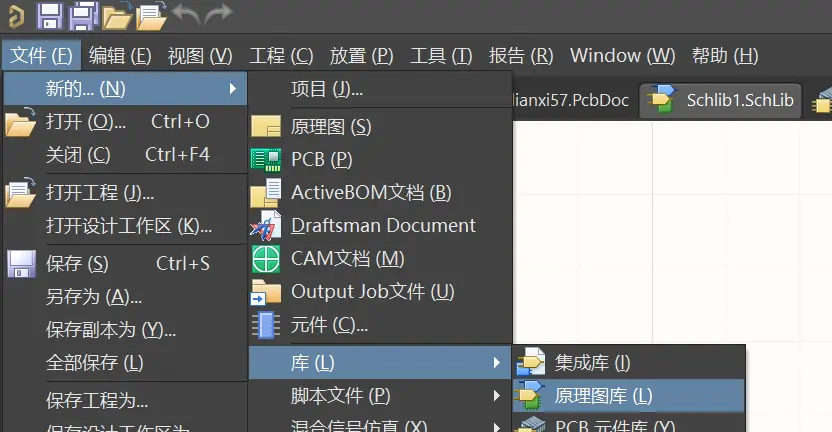The image size is (832, 432).
Task: Select 全部保存 (L) entry
Action: click(125, 363)
